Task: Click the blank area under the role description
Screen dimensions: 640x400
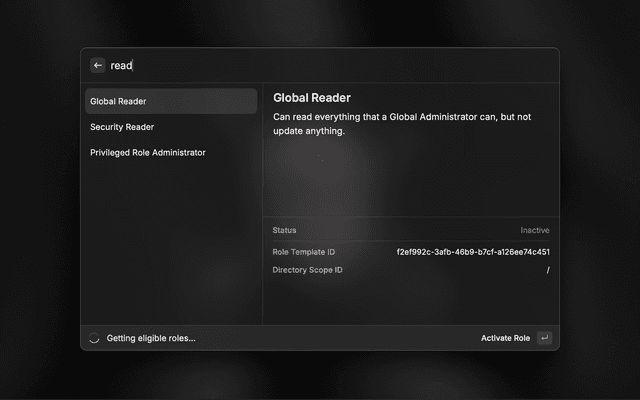Action: [410, 180]
